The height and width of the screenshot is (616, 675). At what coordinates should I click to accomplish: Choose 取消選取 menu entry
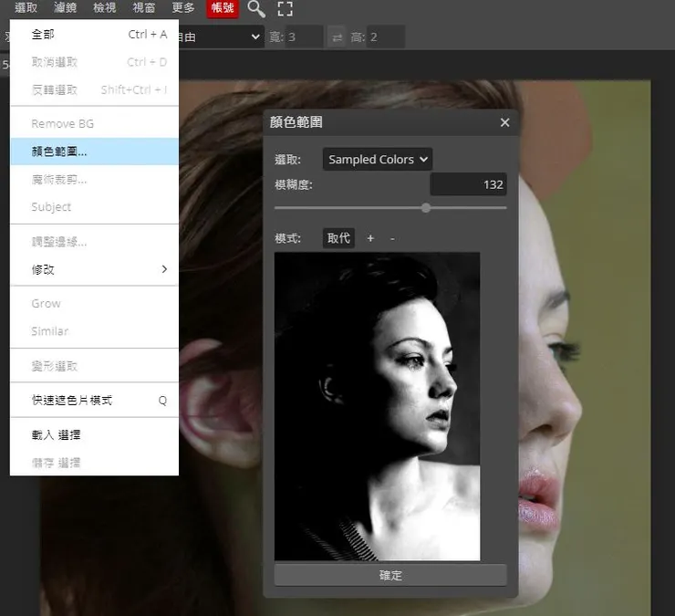tap(94, 62)
